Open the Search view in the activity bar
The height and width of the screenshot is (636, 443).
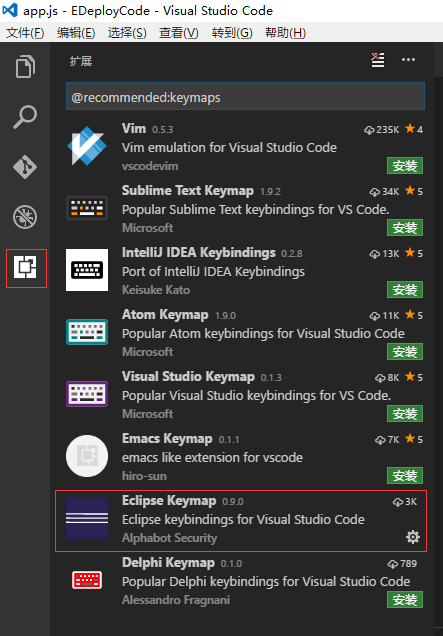[x=25, y=118]
